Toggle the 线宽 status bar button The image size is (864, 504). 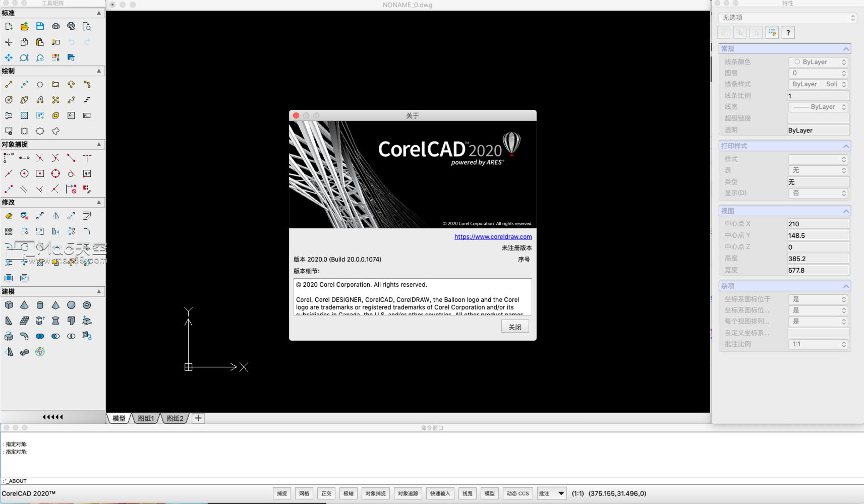tap(468, 493)
